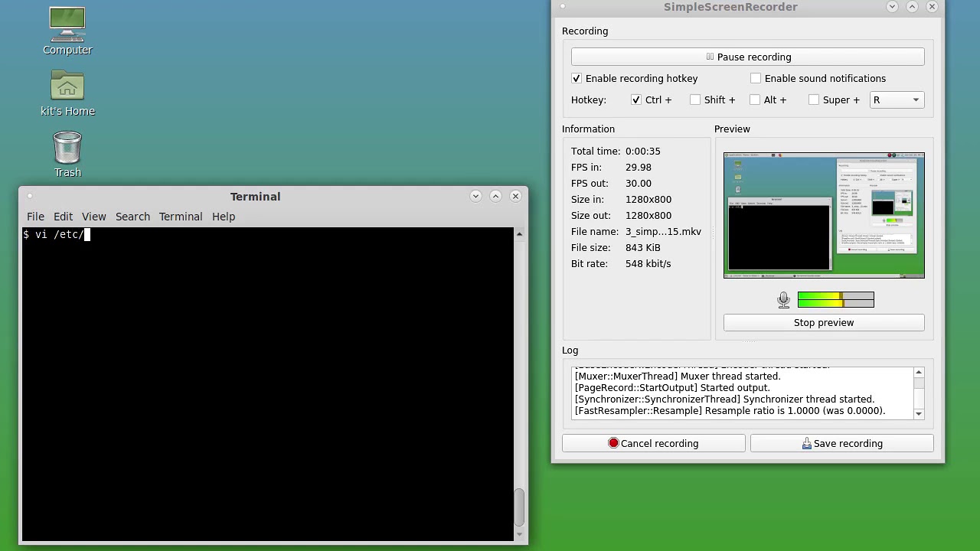Click the File size value 843 KiB
This screenshot has height=551, width=980.
(x=642, y=247)
